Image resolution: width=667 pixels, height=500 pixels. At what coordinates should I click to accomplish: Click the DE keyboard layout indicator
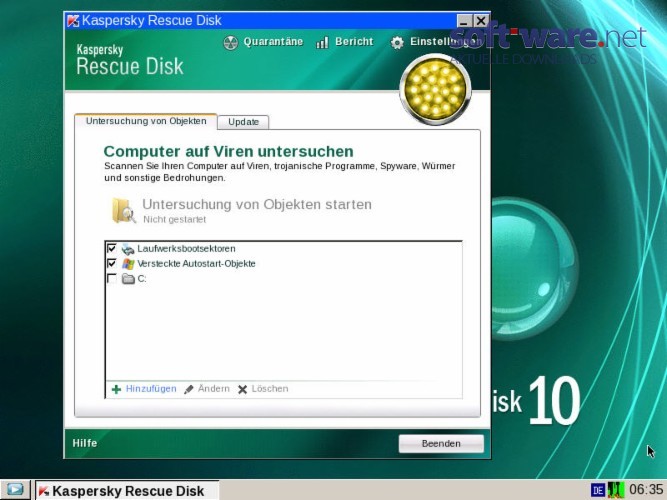(597, 490)
